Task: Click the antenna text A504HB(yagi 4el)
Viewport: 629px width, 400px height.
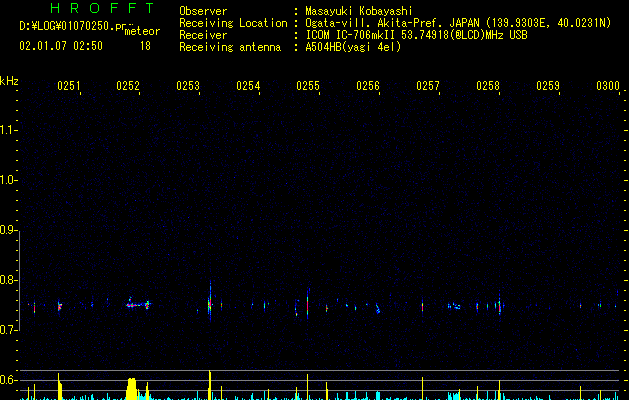Action: click(x=353, y=47)
